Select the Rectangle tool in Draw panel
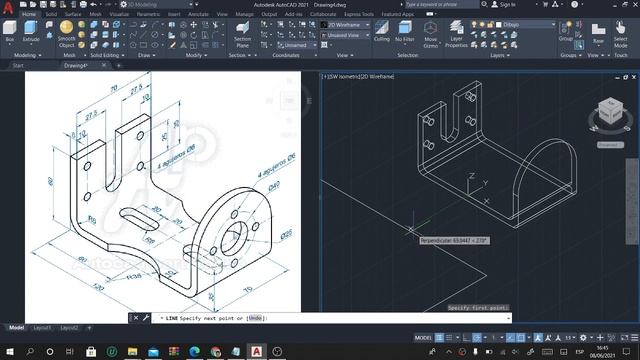The height and width of the screenshot is (360, 640). click(144, 45)
